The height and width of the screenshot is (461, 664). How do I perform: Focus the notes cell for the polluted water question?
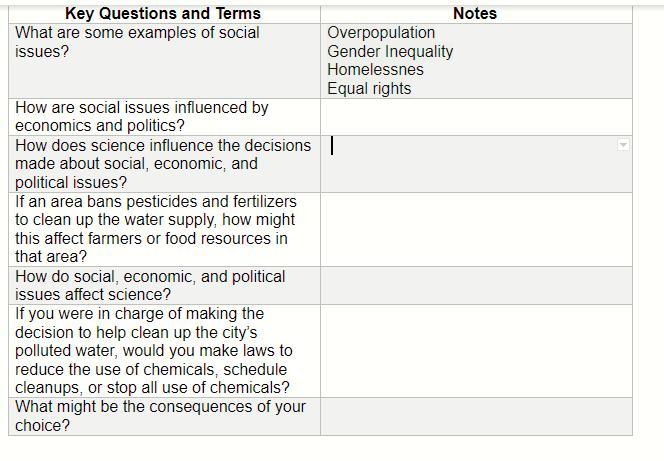[476, 351]
